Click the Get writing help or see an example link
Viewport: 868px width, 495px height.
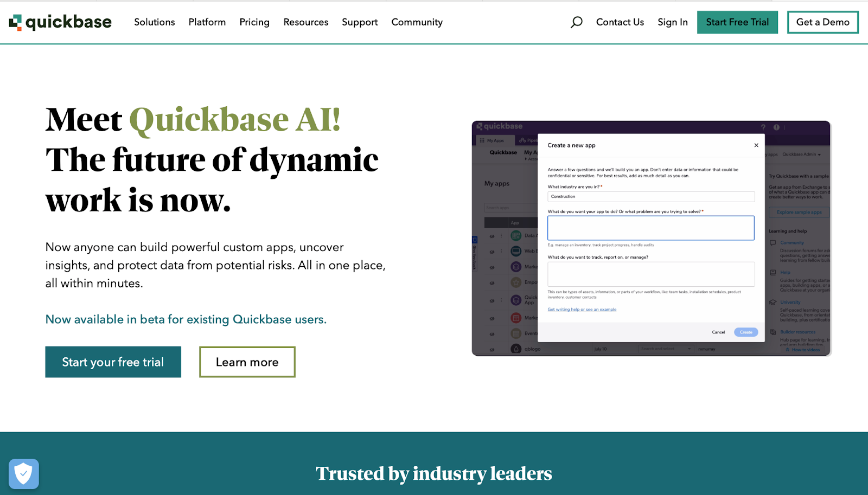tap(582, 309)
